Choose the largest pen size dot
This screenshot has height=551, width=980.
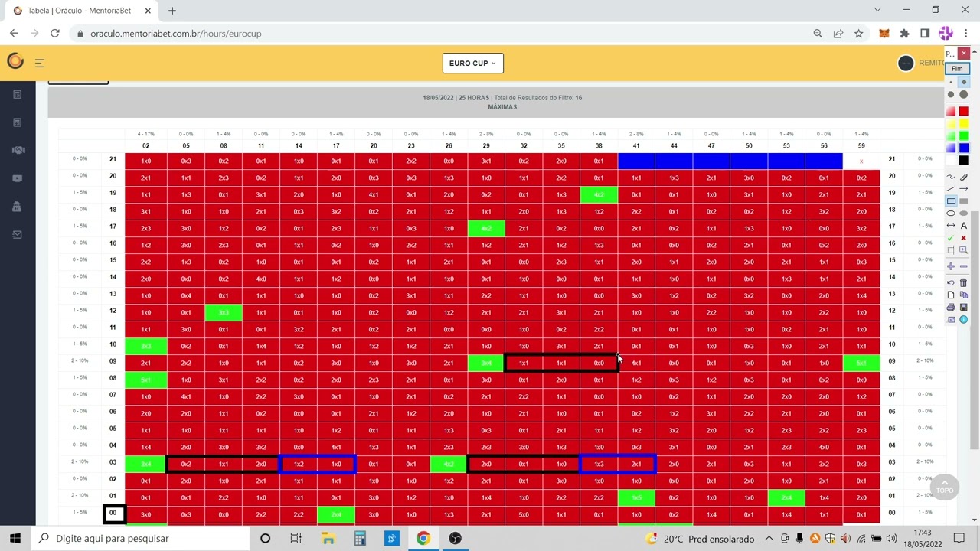point(963,94)
